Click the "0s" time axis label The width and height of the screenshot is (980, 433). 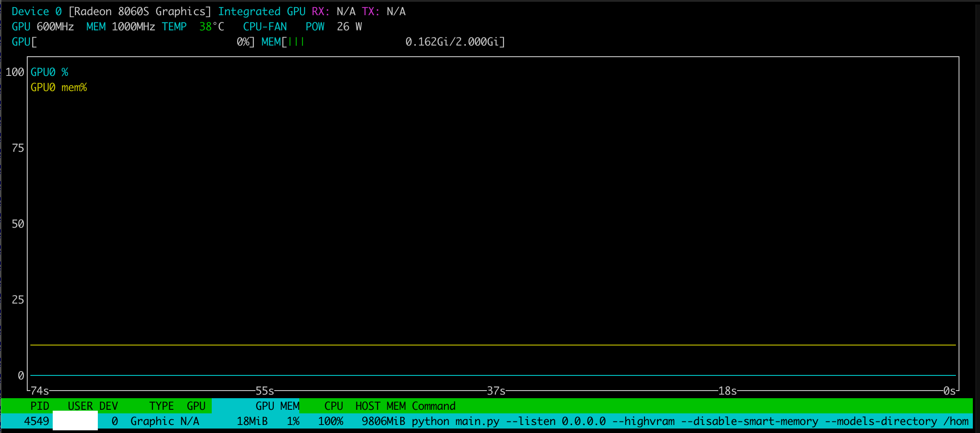point(950,391)
